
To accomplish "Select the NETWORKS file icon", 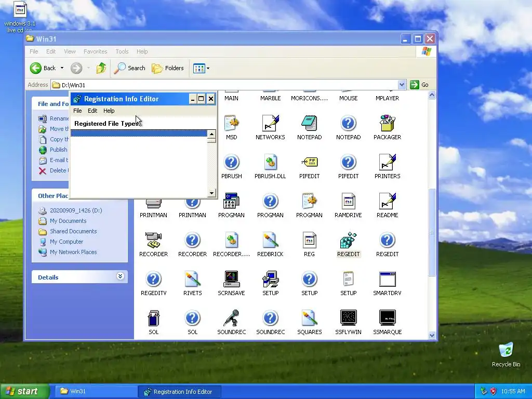I will coord(270,124).
